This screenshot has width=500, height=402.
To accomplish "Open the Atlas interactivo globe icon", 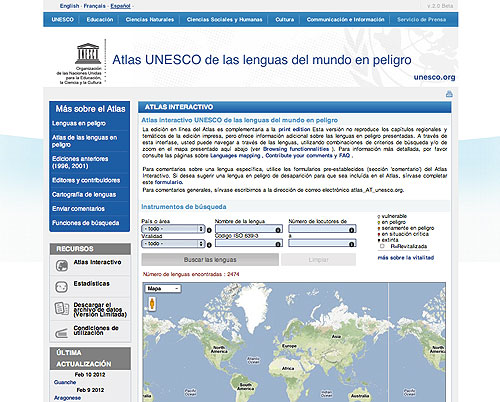I will point(62,266).
